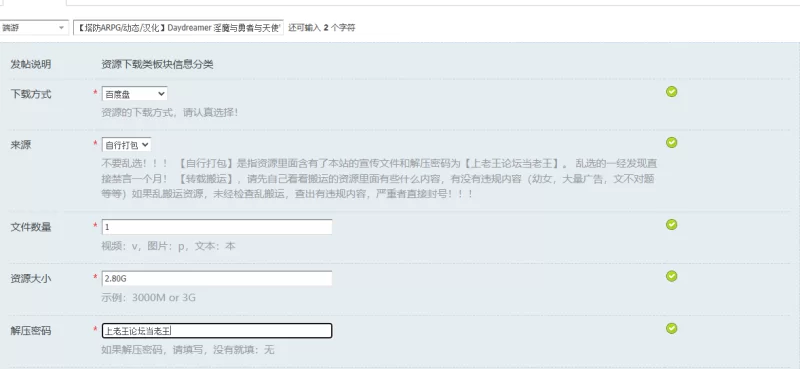The height and width of the screenshot is (369, 800).
Task: Click the 文件数量 label
Action: point(31,227)
